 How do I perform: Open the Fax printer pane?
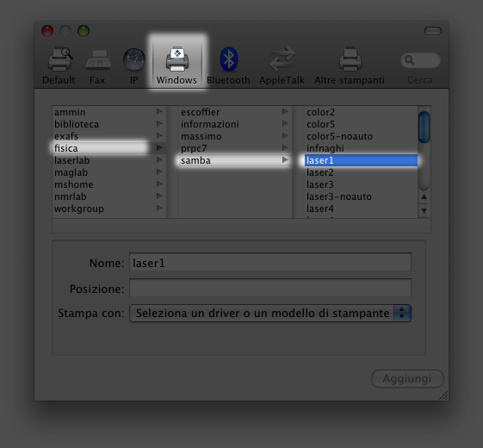pos(98,59)
